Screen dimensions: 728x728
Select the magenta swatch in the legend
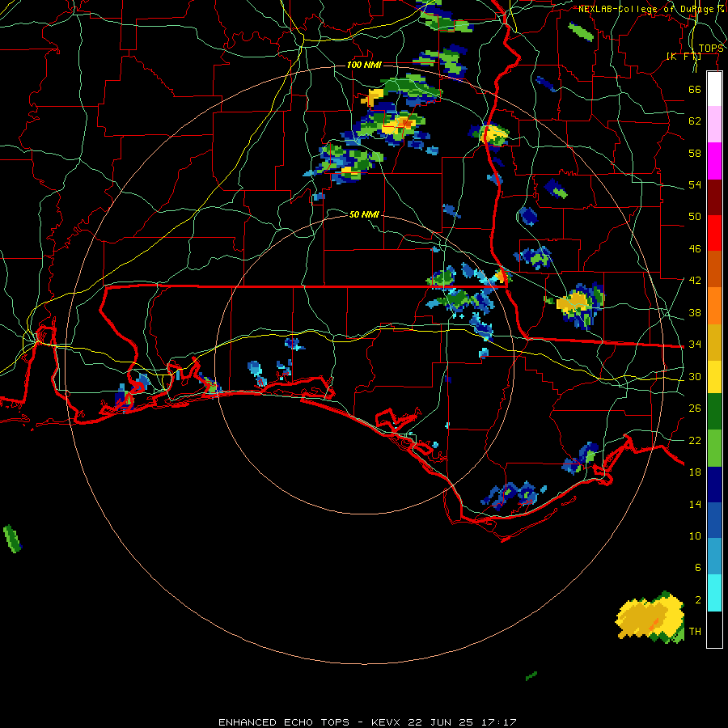point(714,161)
